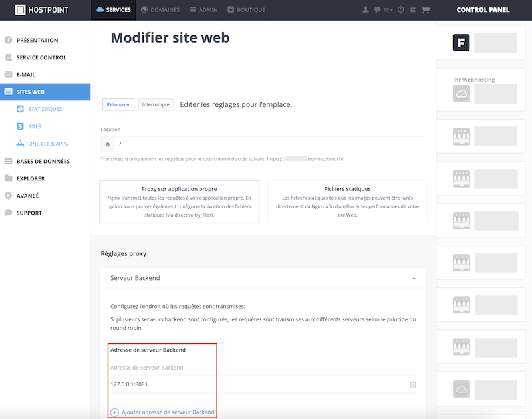Click the cloud icon under Ihr Webhosting
Viewport: 532px width, 419px height.
point(462,94)
